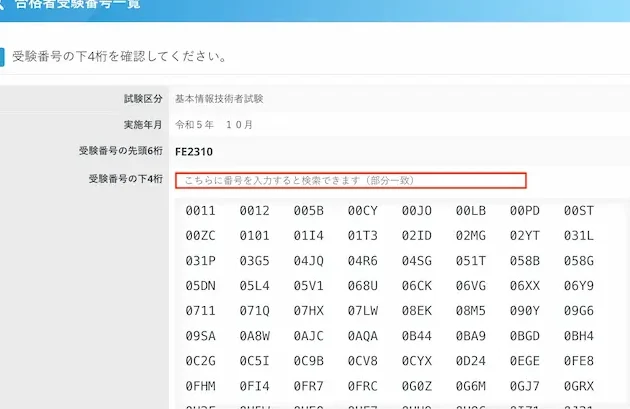Select exam number 0D24
Image resolution: width=630 pixels, height=409 pixels.
(470, 361)
